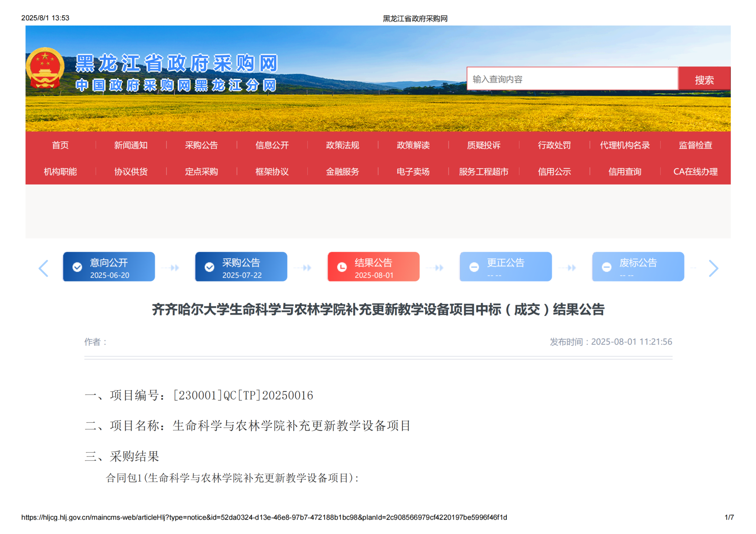Click the clock icon on 结果公告
This screenshot has height=534, width=756.
[x=342, y=267]
